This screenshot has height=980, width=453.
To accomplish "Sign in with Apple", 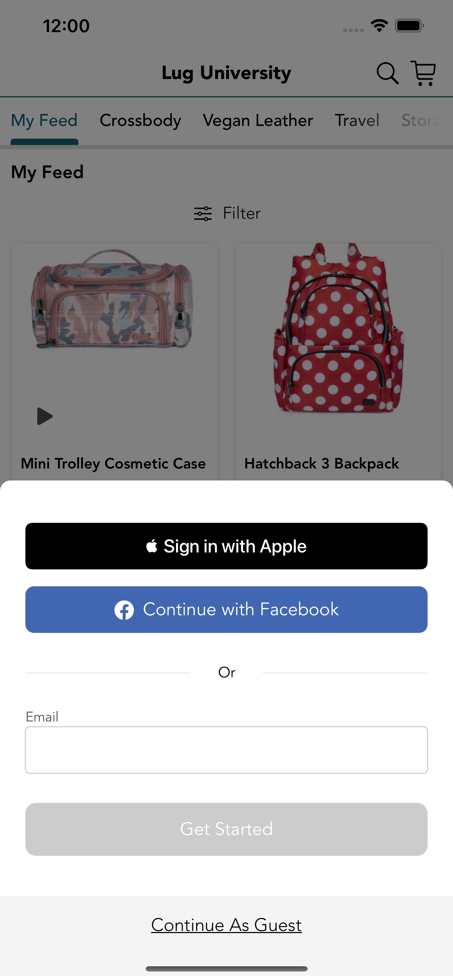I will (226, 546).
